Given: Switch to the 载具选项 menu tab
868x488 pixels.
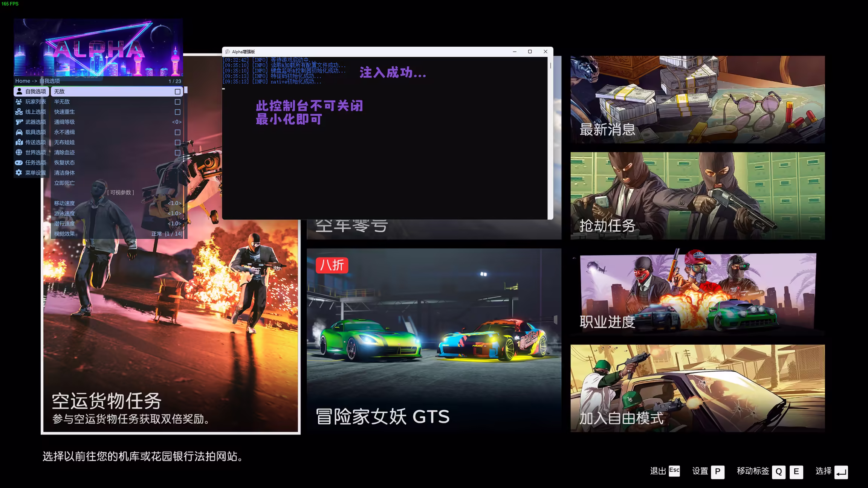Looking at the screenshot, I should [32, 132].
